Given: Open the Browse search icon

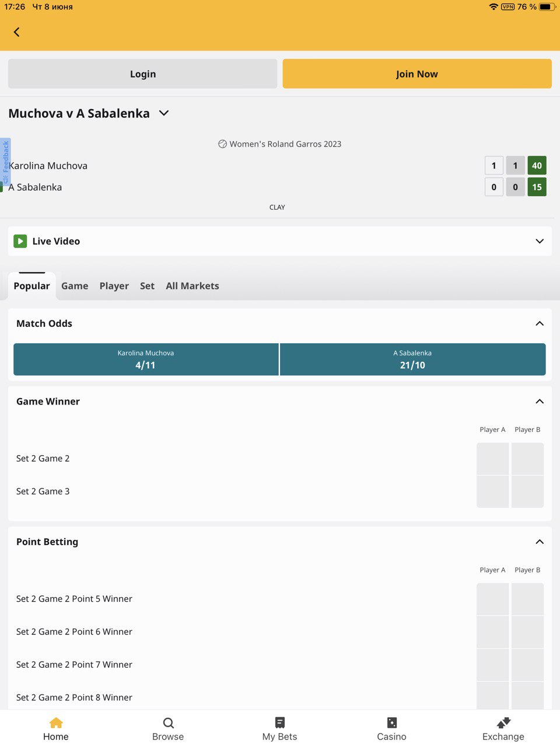Looking at the screenshot, I should [168, 722].
